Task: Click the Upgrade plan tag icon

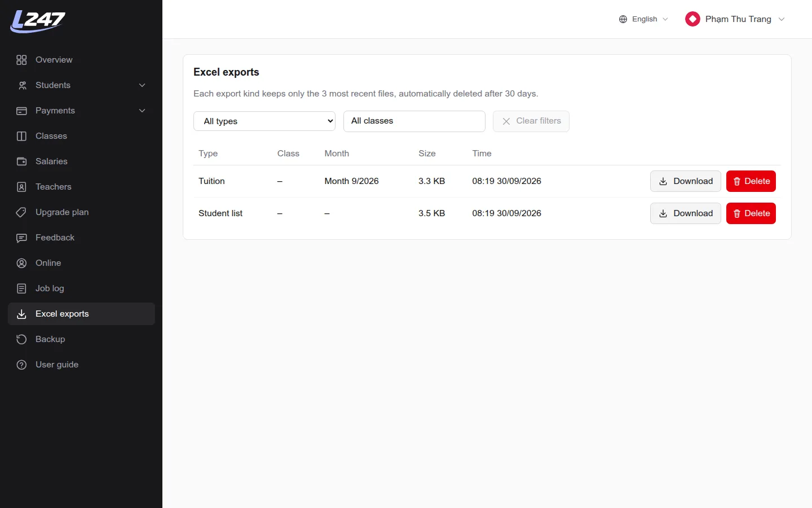Action: pos(21,212)
